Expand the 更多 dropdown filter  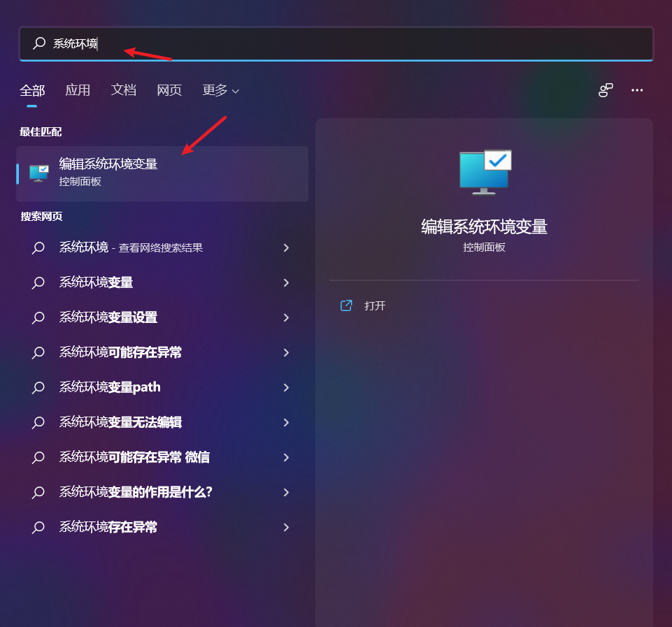[220, 90]
